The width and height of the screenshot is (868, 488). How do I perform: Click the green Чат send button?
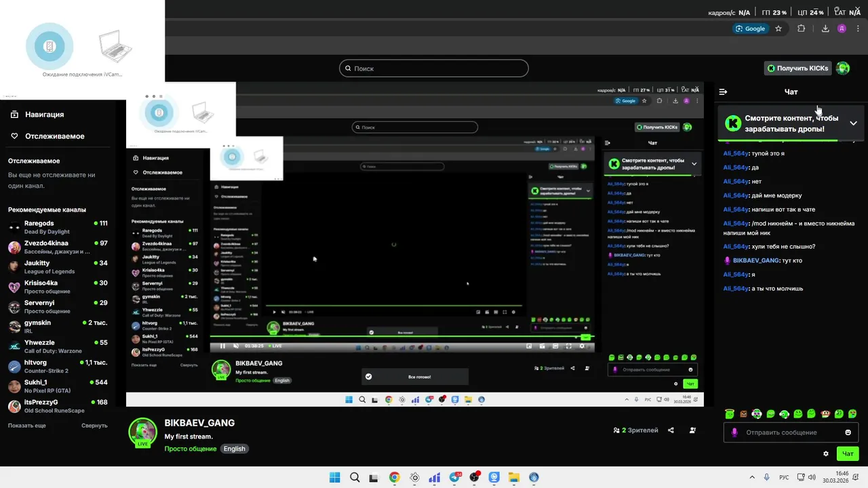(x=848, y=453)
